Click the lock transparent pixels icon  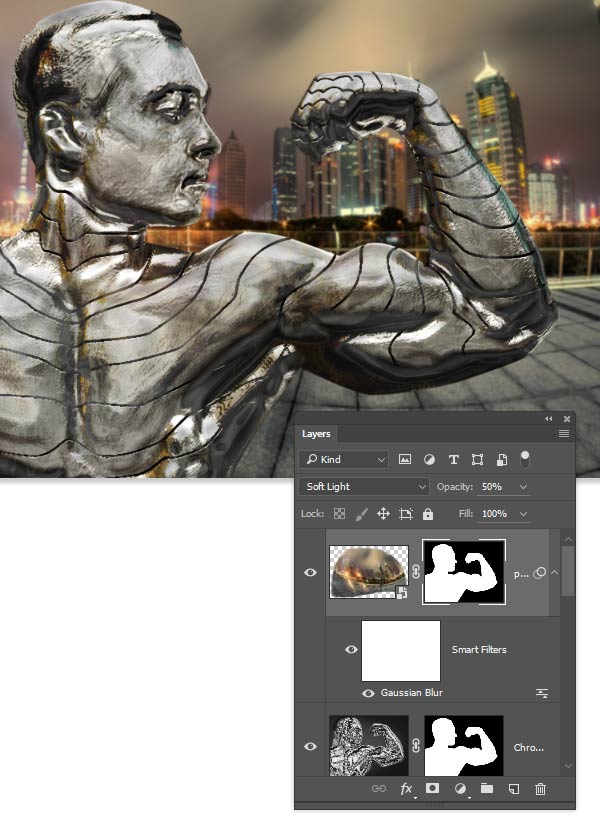tap(338, 514)
